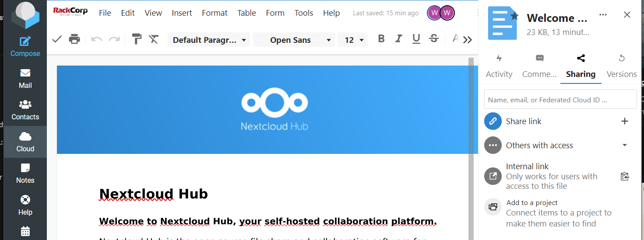Switch to the Activity tab
Image resolution: width=644 pixels, height=240 pixels.
(x=499, y=66)
